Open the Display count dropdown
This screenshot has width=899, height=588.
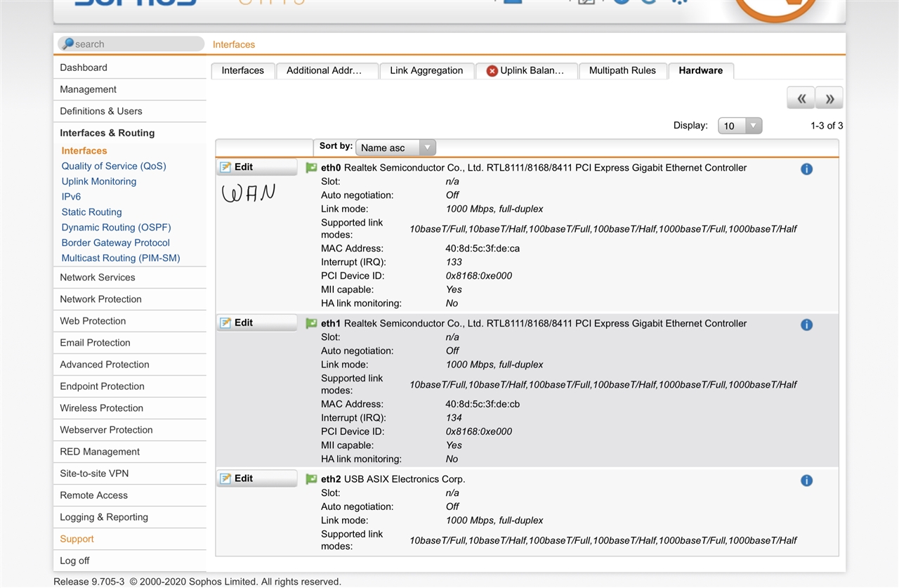(x=740, y=126)
